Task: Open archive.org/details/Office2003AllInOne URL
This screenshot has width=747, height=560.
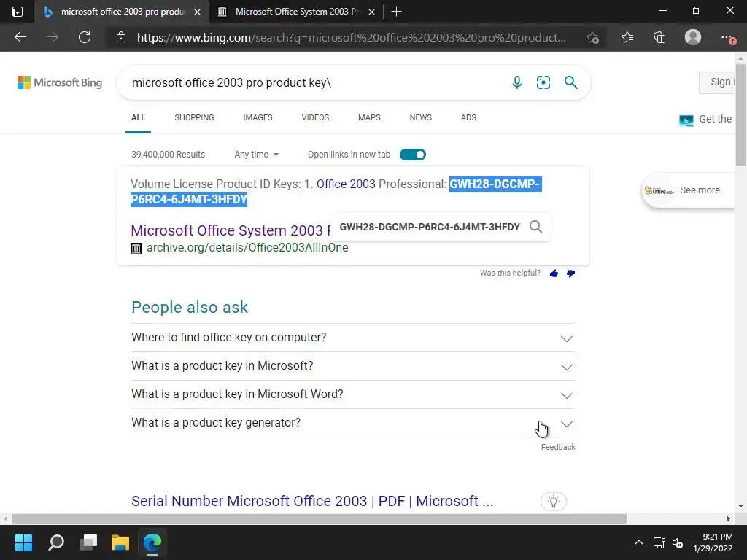Action: coord(247,248)
